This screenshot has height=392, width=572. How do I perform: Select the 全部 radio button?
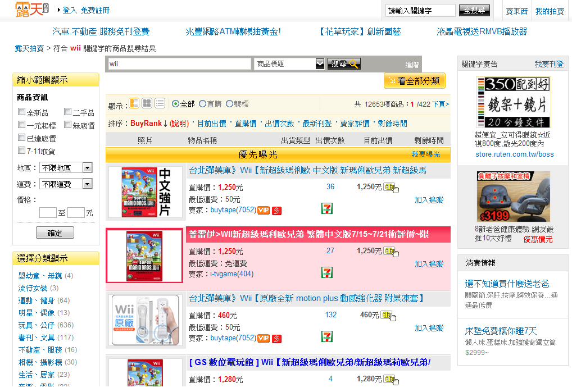point(175,104)
